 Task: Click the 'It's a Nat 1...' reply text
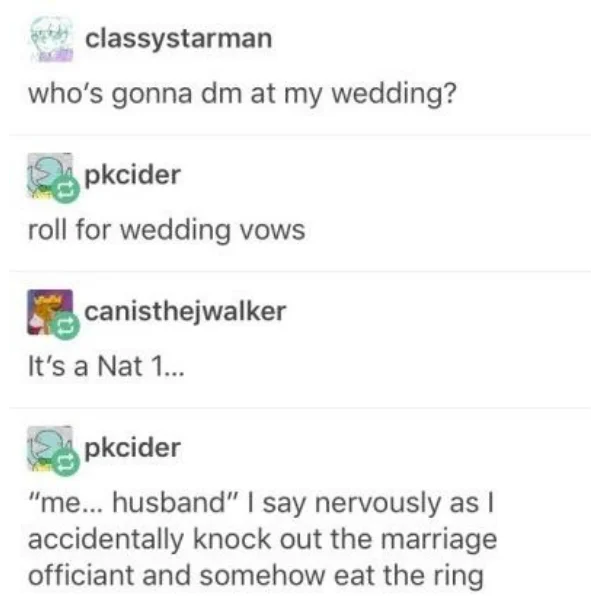[106, 367]
